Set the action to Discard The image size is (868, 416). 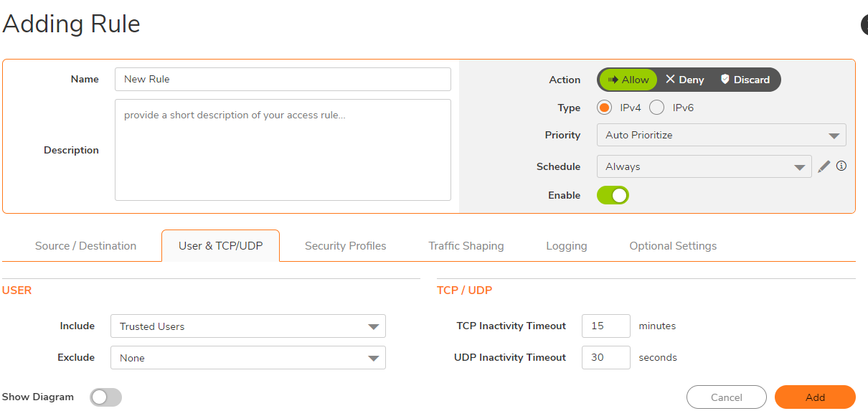point(745,80)
